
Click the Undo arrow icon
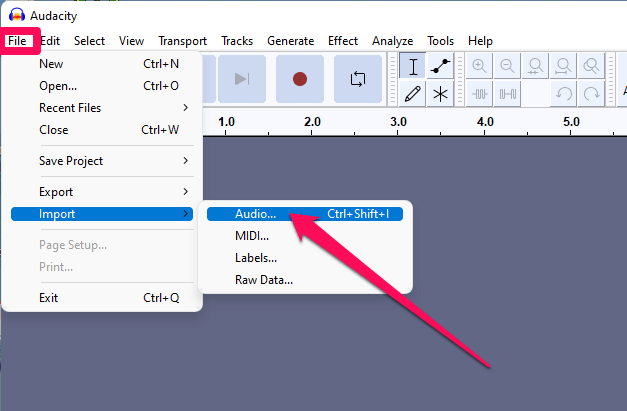point(563,94)
